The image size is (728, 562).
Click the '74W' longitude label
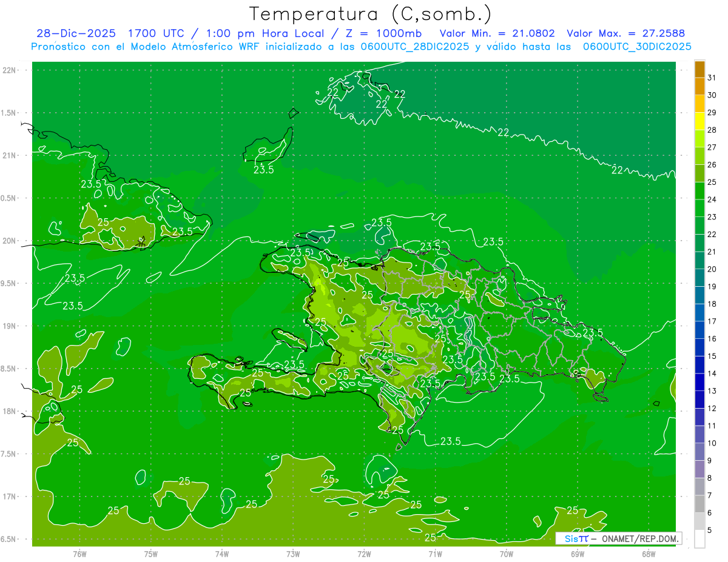point(222,554)
